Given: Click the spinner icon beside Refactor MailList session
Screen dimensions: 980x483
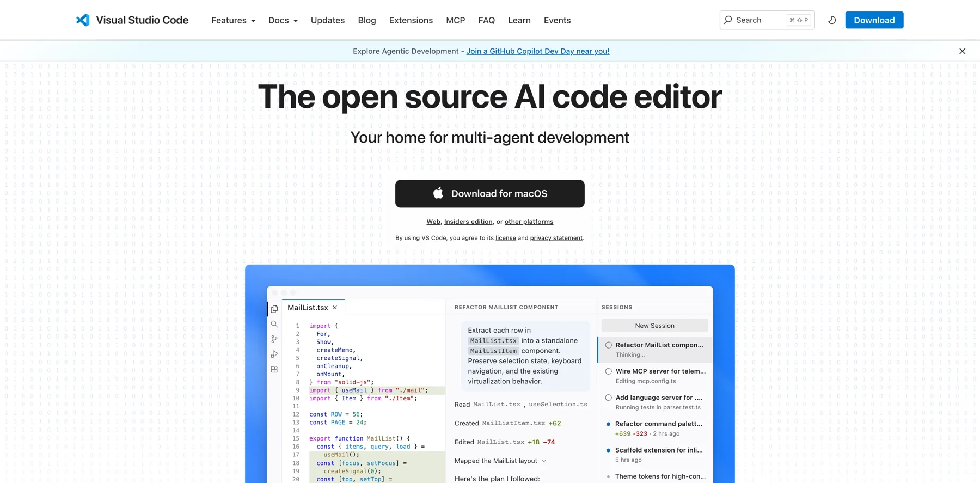Looking at the screenshot, I should click(609, 345).
